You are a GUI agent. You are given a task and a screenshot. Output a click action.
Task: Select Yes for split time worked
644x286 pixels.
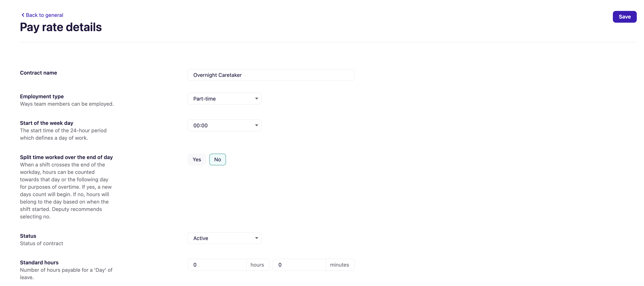(x=197, y=159)
